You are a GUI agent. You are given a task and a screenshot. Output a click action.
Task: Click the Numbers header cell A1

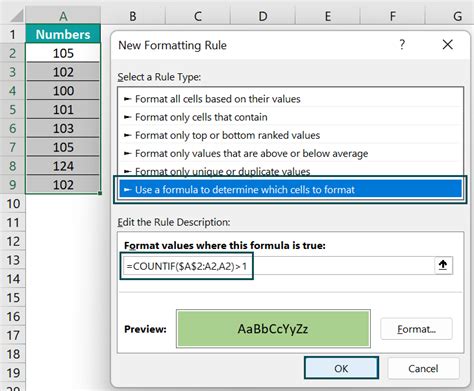63,34
